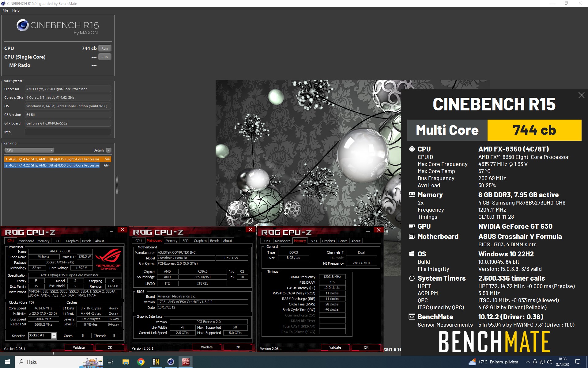Image resolution: width=588 pixels, height=368 pixels.
Task: Click the 744 cb yellow score box
Action: coord(534,130)
